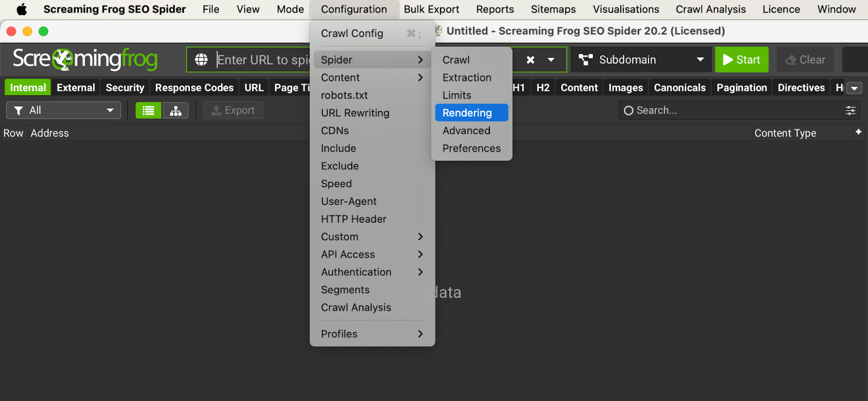Open the File menu
Screen dimensions: 868x401
pos(211,9)
